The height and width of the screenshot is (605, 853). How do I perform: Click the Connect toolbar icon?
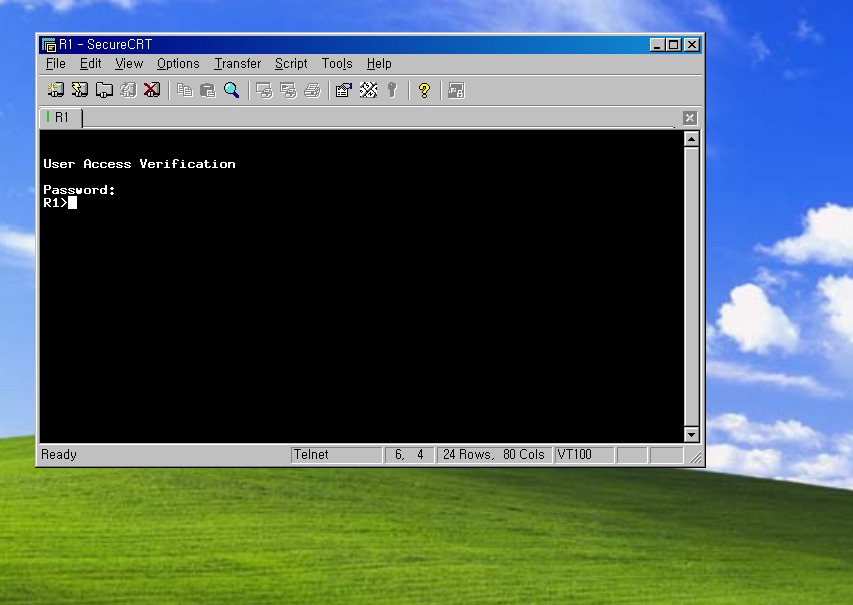coord(55,90)
